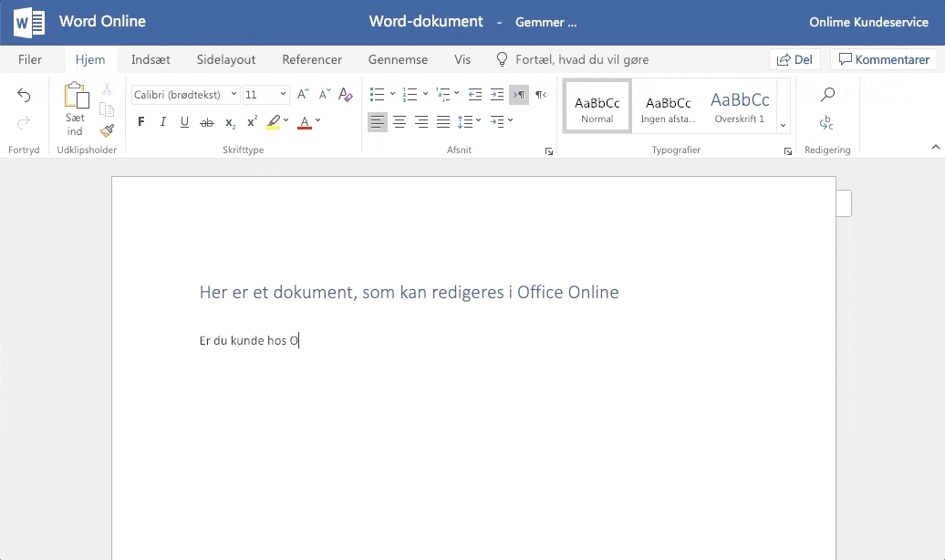This screenshot has width=945, height=560.
Task: Increase indent of the paragraph
Action: coord(496,94)
